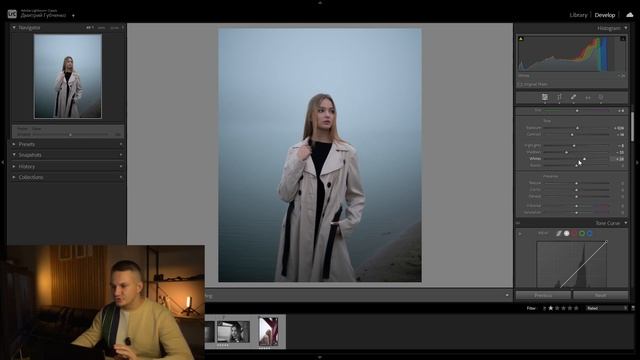Select the Masking tool icon
Image resolution: width=640 pixels, height=360 pixels.
pyautogui.click(x=601, y=97)
